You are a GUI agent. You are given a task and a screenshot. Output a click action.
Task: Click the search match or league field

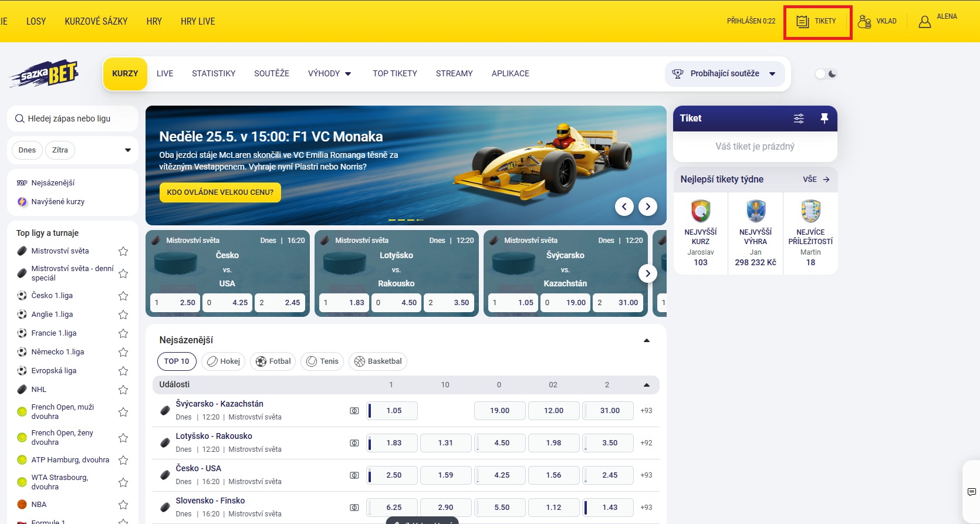pos(73,119)
